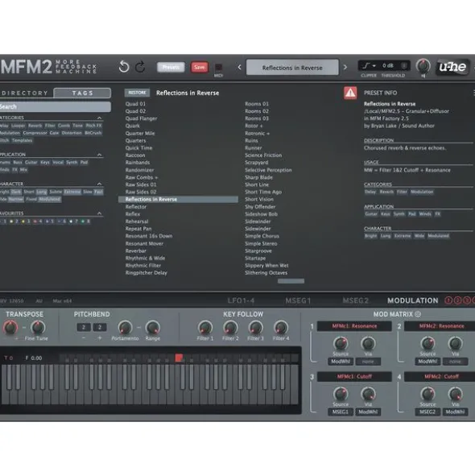Adjust the Fine Tune knob
Viewport: 475px width, 476px height.
click(x=38, y=328)
